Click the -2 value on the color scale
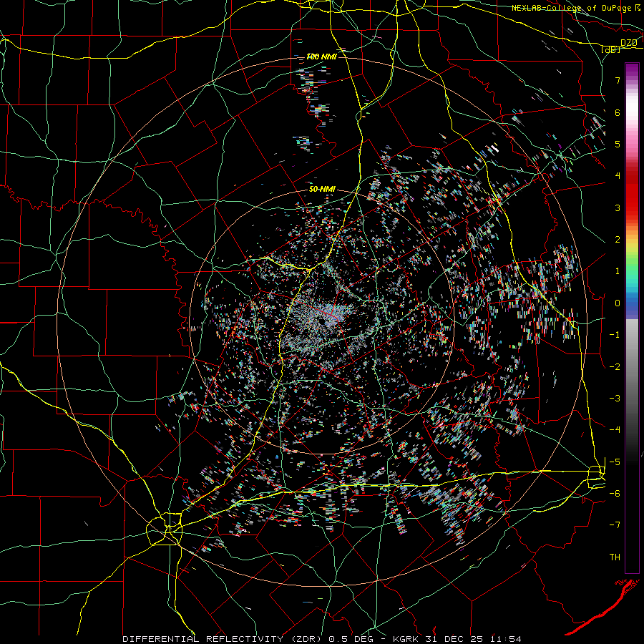The image size is (644, 644). 615,367
